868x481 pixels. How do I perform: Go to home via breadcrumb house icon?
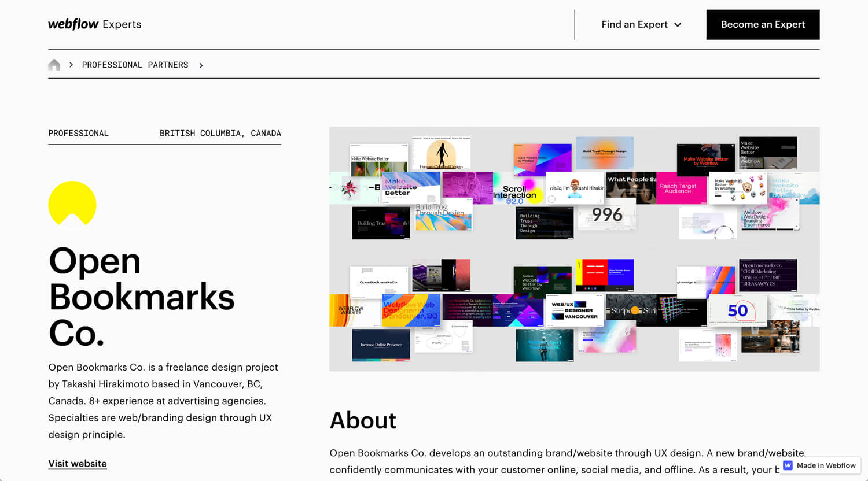54,65
